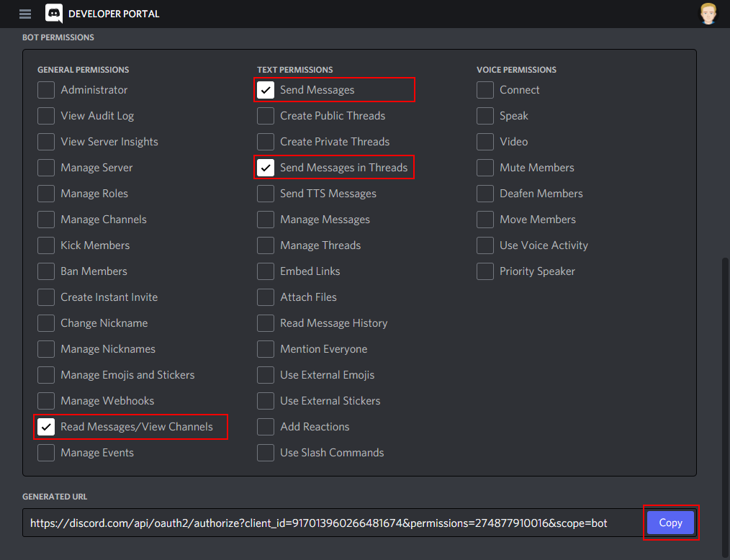The image size is (730, 560).
Task: Check Use External Stickers box
Action: (266, 401)
